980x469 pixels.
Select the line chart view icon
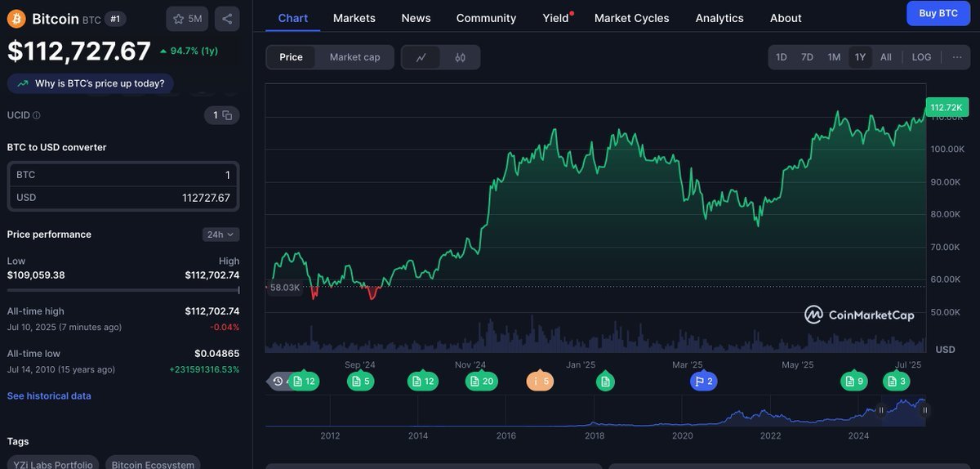coord(421,57)
